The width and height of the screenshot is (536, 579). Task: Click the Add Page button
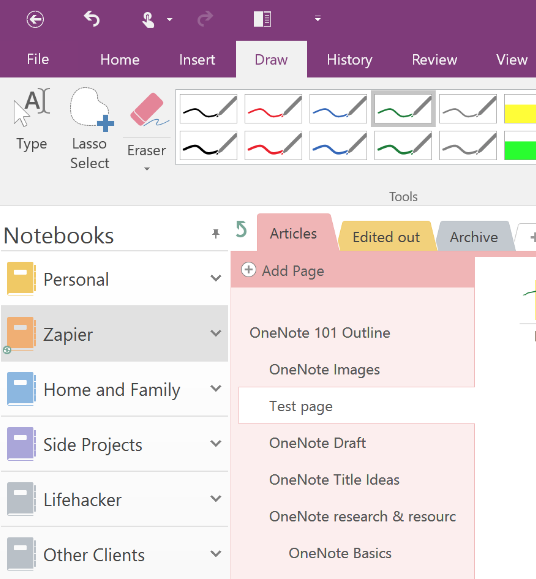[283, 271]
